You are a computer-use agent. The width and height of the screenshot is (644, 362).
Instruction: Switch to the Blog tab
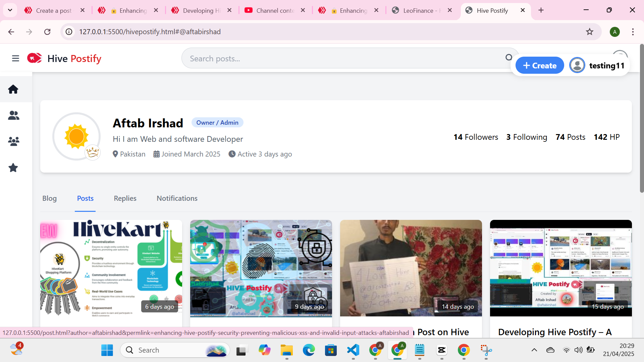pos(49,198)
